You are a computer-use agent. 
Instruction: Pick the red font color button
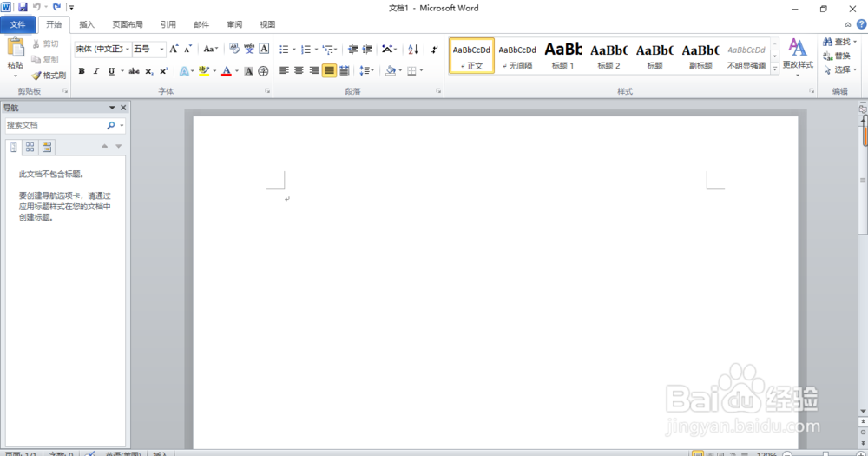pos(227,71)
